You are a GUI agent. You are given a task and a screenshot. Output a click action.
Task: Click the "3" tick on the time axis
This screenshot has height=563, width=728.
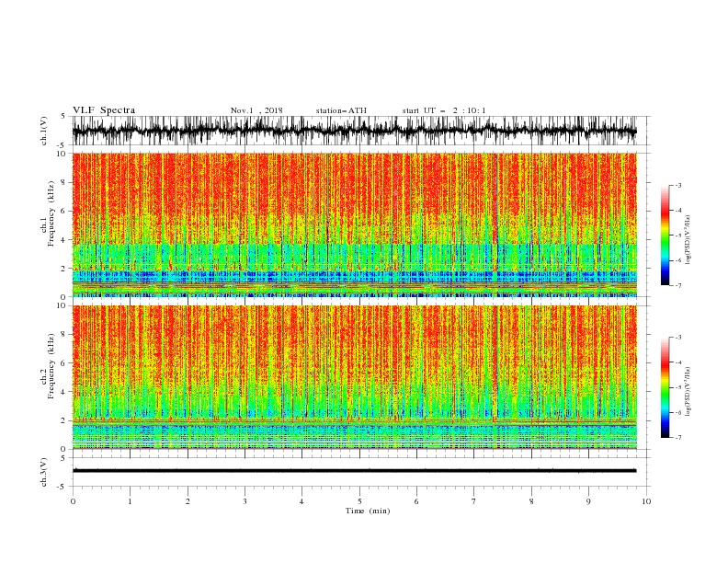245,501
